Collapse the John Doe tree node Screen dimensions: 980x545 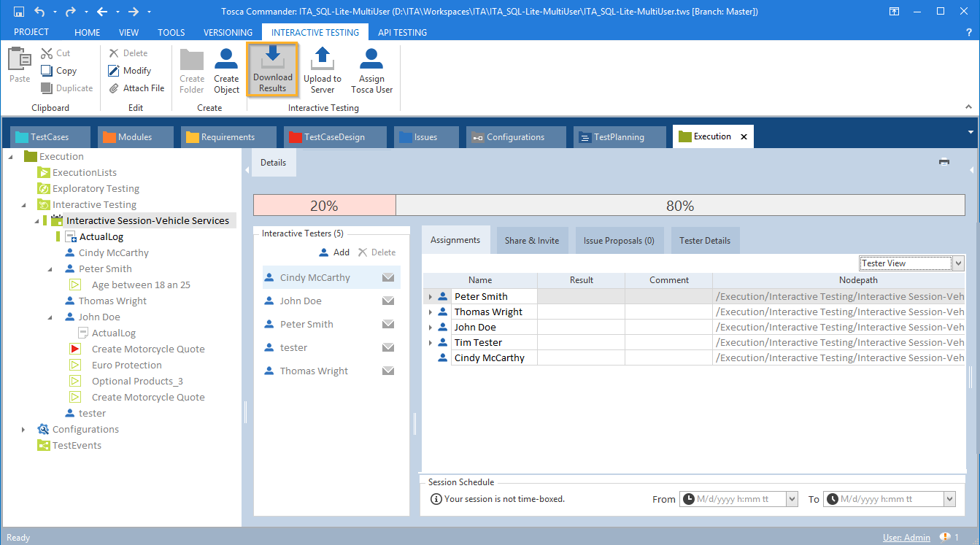(x=50, y=317)
